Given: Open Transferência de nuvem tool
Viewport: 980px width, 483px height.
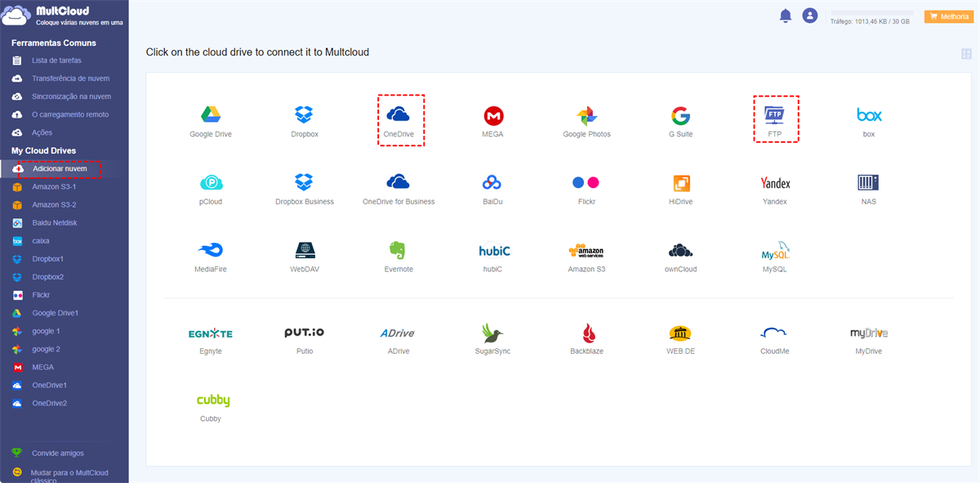Looking at the screenshot, I should tap(70, 78).
